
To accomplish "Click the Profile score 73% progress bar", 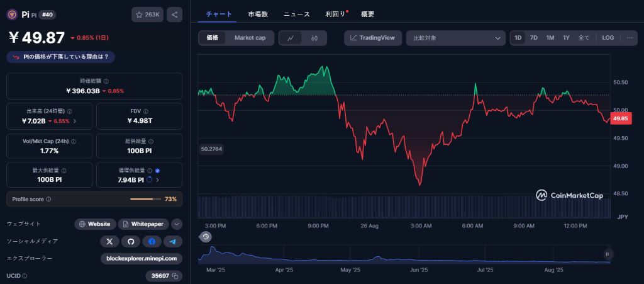I will coord(146,200).
